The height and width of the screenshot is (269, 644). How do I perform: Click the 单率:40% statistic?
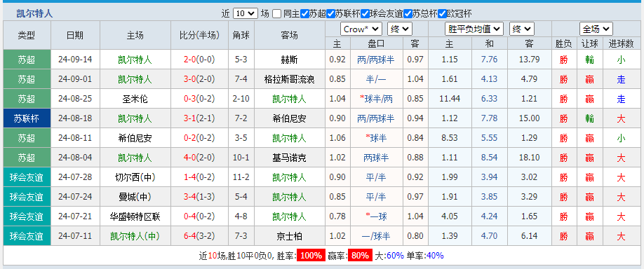425,256
